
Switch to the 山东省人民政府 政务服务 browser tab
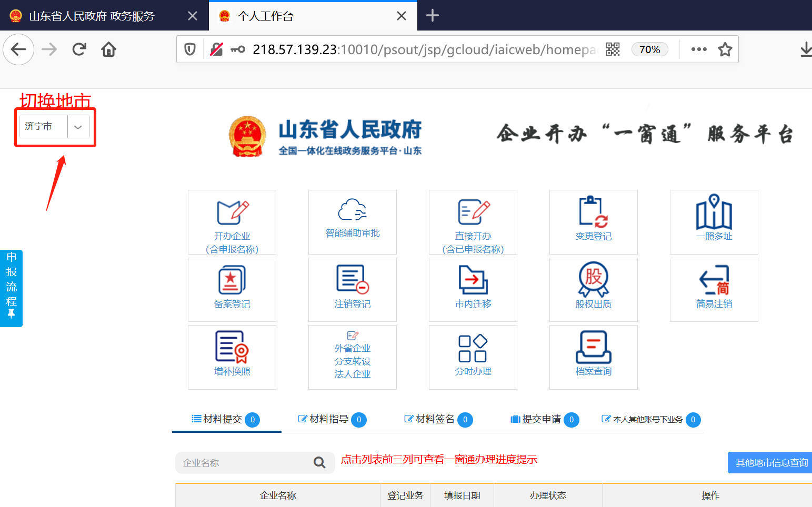click(92, 16)
